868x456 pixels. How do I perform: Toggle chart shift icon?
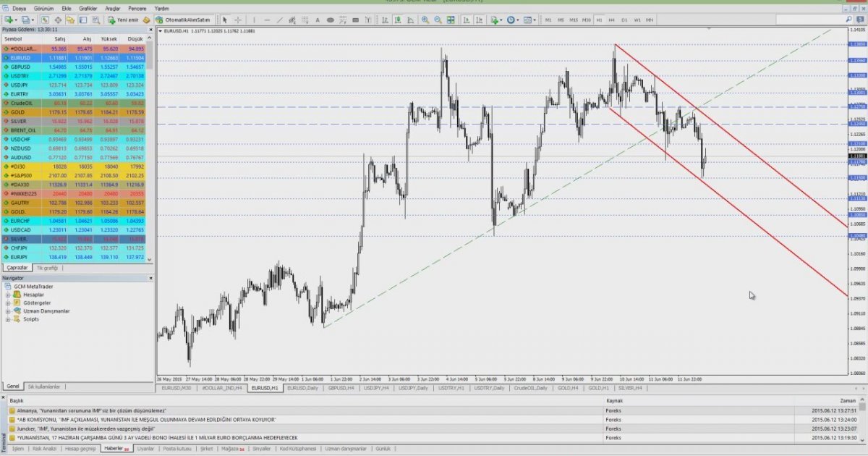pyautogui.click(x=480, y=20)
